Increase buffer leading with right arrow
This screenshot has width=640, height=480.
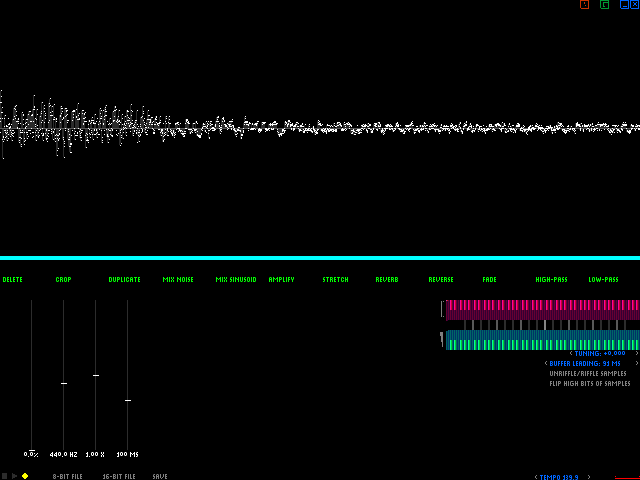coord(636,363)
